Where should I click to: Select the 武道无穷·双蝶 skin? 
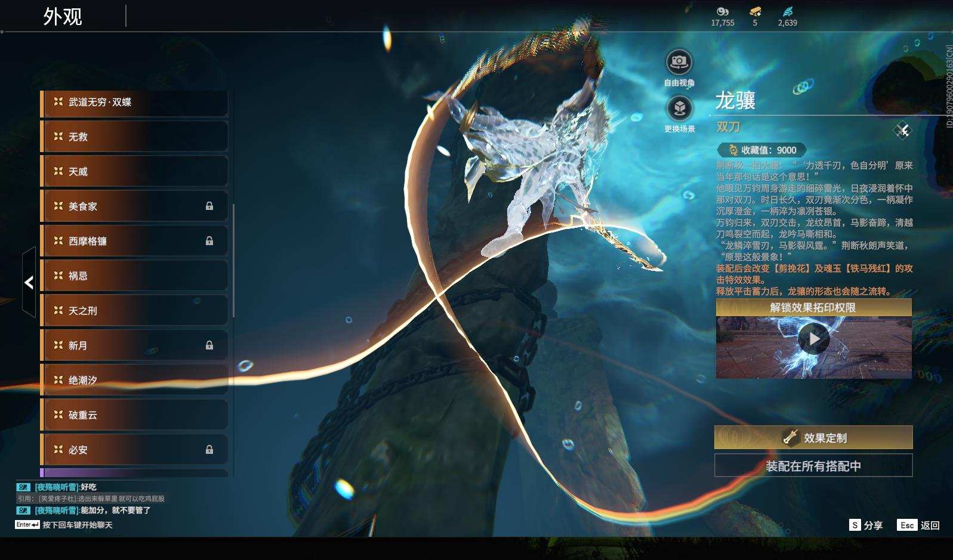[134, 103]
